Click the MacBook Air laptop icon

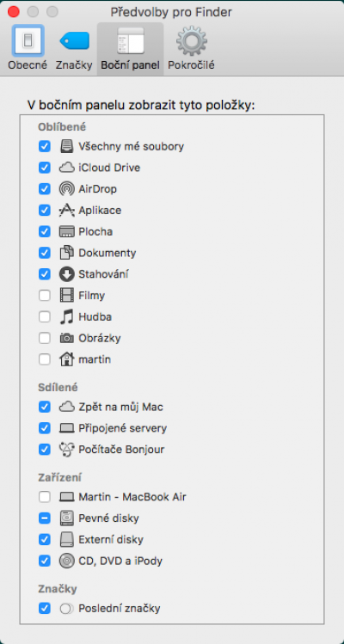(x=66, y=497)
